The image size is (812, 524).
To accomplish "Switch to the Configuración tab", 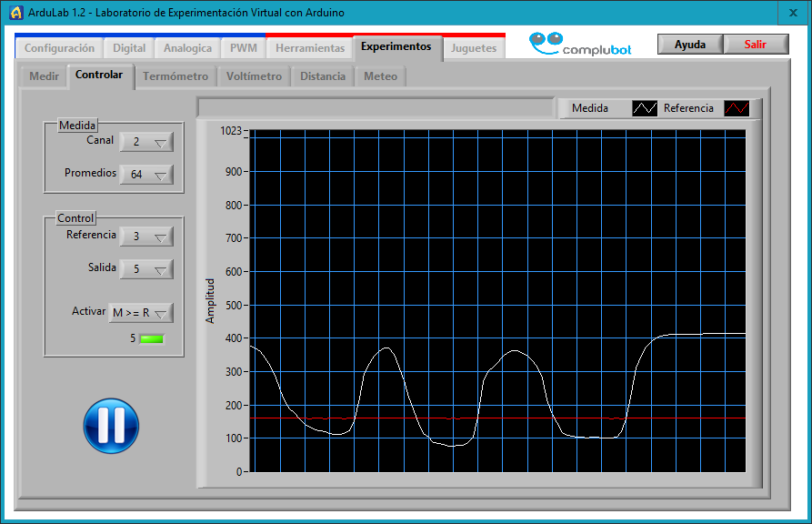I will [59, 48].
